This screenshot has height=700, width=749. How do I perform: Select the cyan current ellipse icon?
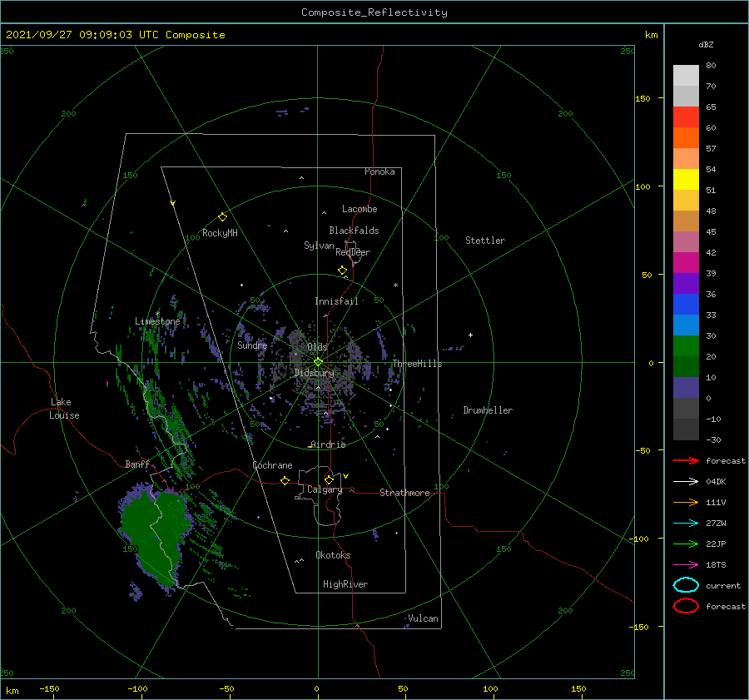pos(686,585)
